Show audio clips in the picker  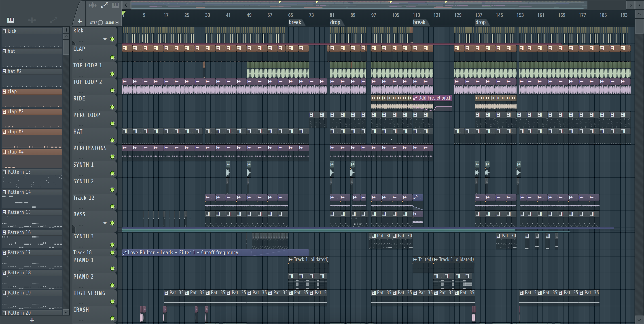[x=32, y=20]
